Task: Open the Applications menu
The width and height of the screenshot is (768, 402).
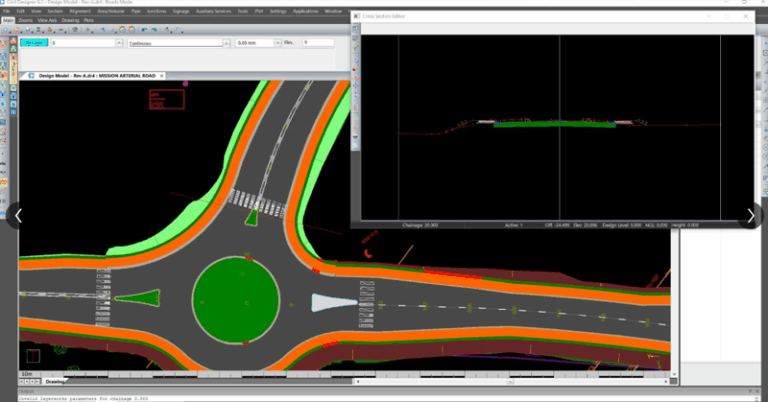Action: click(306, 11)
